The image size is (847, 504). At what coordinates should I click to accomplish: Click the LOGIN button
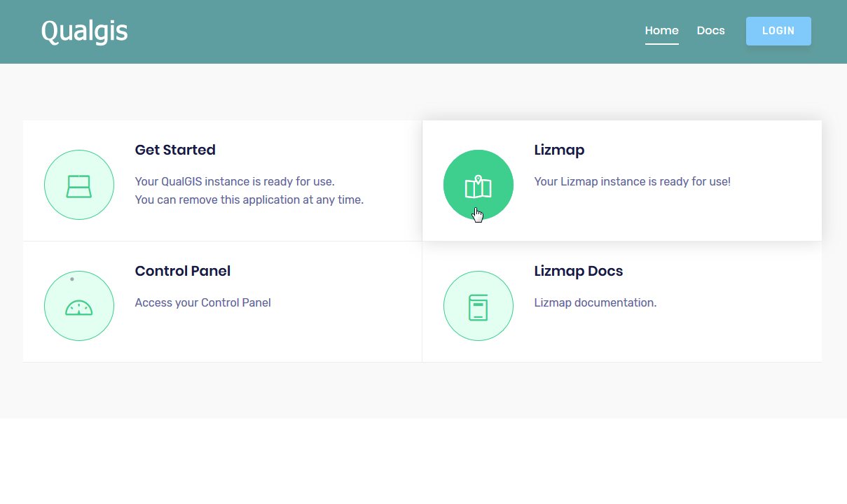click(778, 31)
